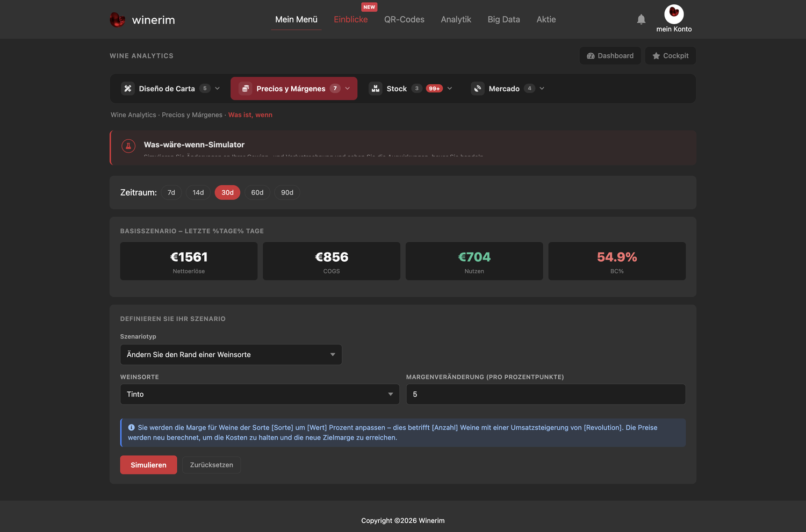Click the Precios y Márgenes coins icon
This screenshot has height=532, width=806.
coord(246,89)
